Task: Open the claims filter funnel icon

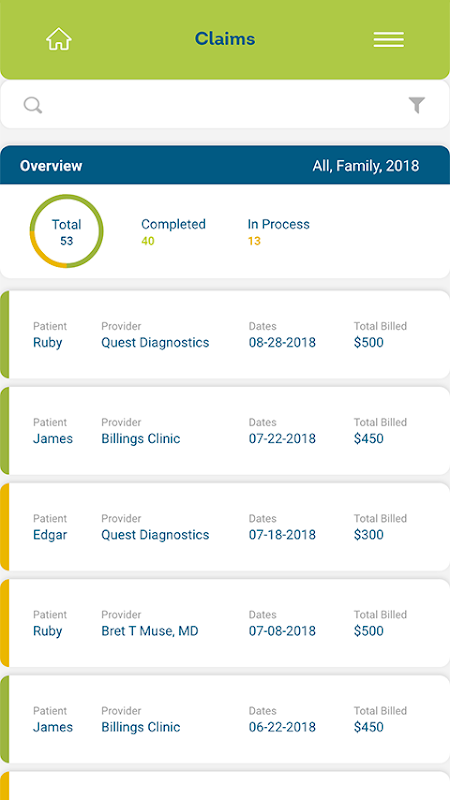Action: click(417, 106)
